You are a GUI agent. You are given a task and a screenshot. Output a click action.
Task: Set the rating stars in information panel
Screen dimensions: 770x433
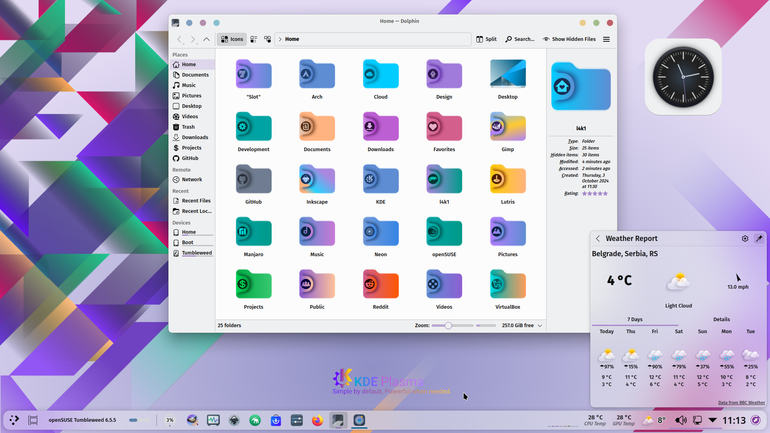point(595,194)
